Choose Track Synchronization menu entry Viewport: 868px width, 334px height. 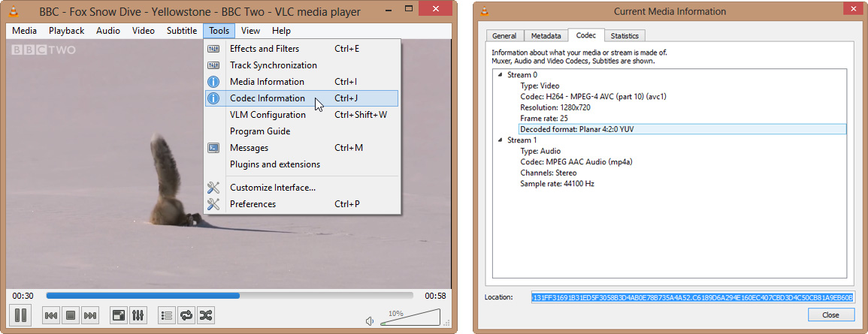point(301,65)
